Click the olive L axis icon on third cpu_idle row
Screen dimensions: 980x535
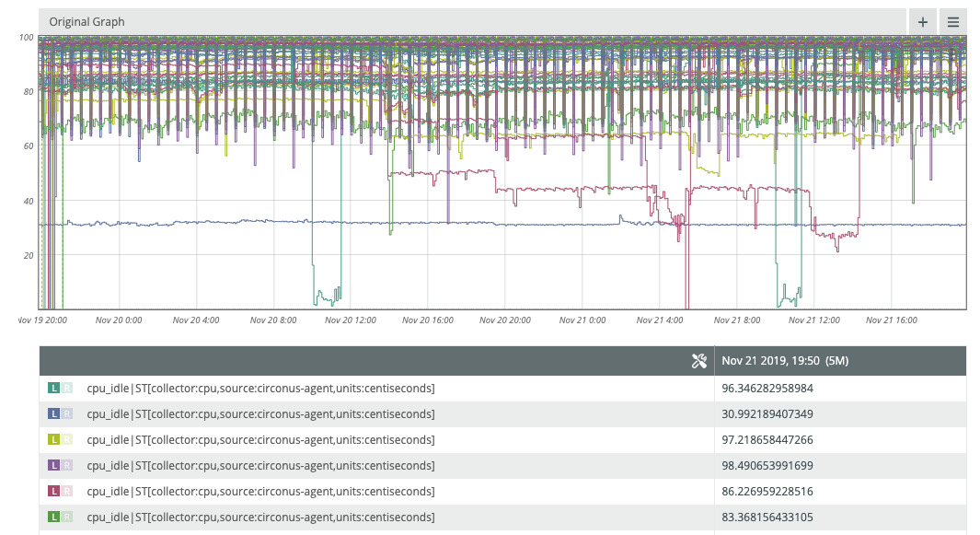[53, 439]
